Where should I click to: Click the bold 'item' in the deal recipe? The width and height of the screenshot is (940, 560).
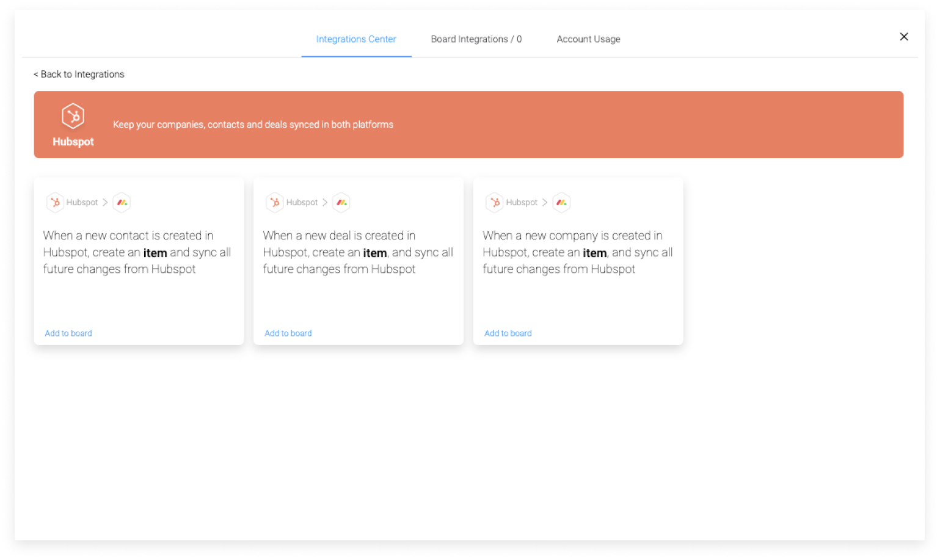pyautogui.click(x=375, y=253)
